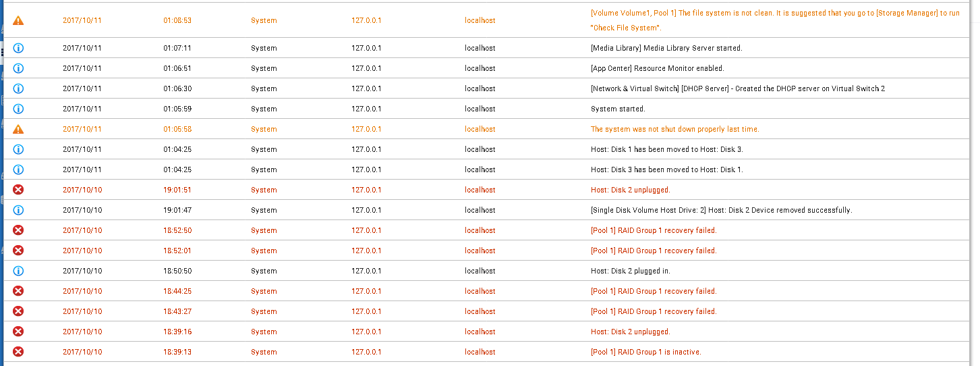Click the info icon for the DHCP server entry
The image size is (980, 366).
coord(18,88)
